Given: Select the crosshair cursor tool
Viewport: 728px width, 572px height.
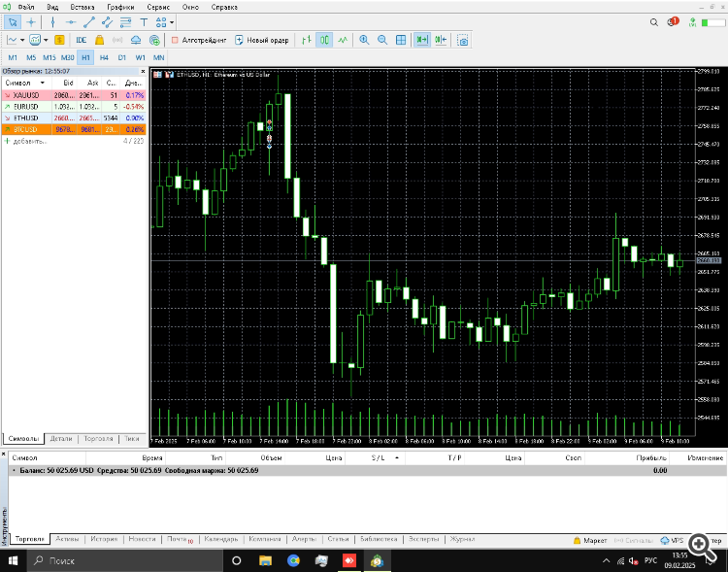Looking at the screenshot, I should coord(31,21).
